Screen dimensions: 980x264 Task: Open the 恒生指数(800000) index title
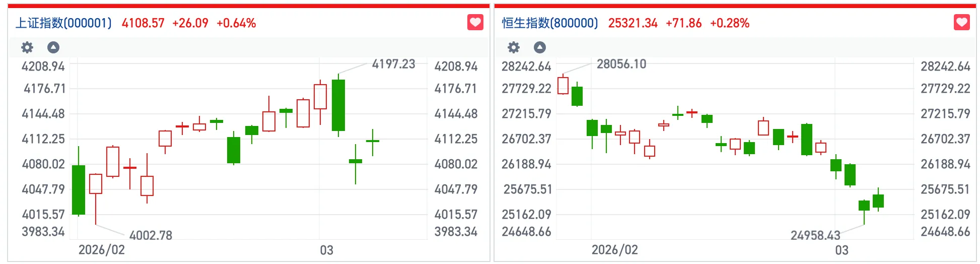tap(550, 23)
